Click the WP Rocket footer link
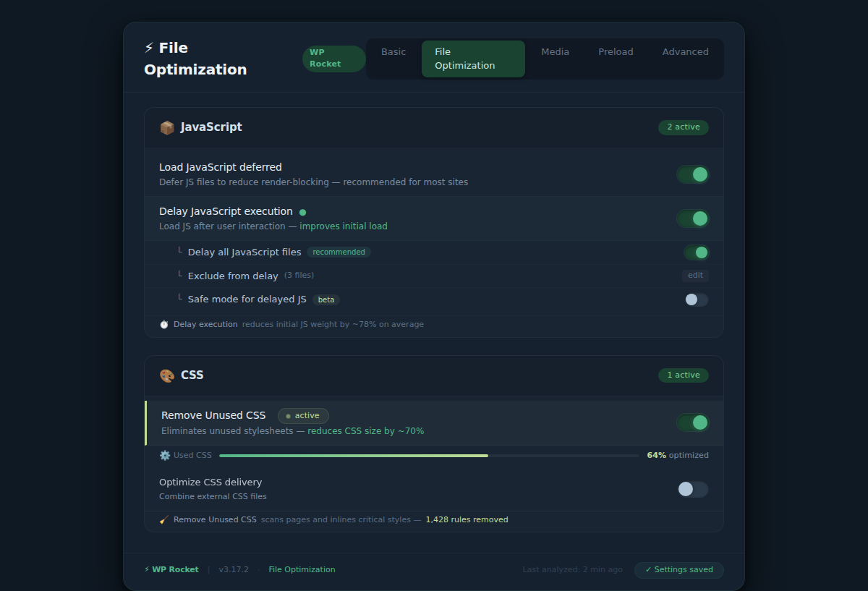 [171, 570]
